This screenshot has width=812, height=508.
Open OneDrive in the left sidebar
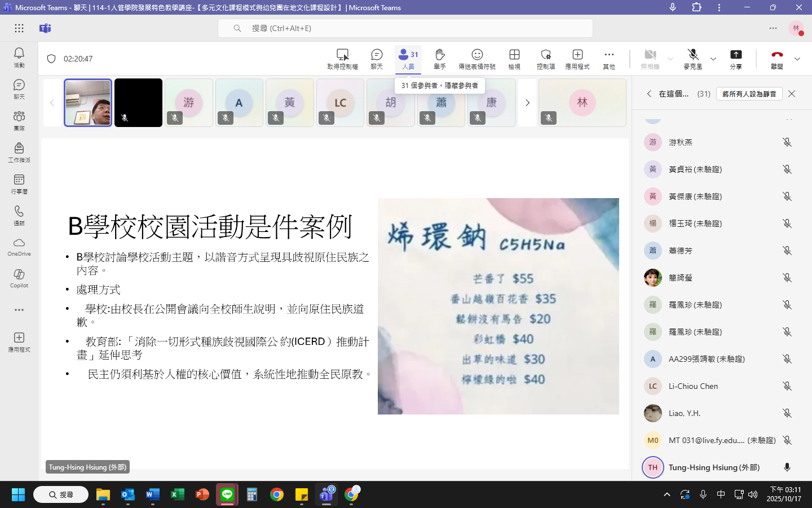pos(19,247)
